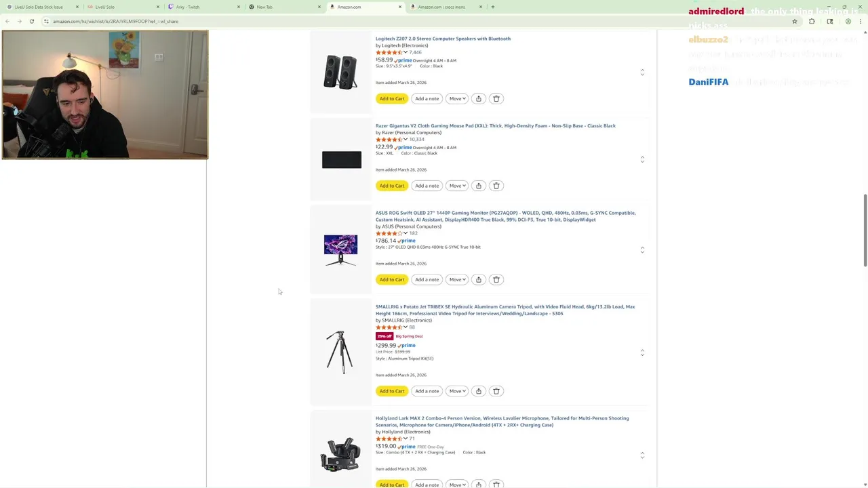
Task: Select the active Amazon.com tab
Action: [x=366, y=7]
